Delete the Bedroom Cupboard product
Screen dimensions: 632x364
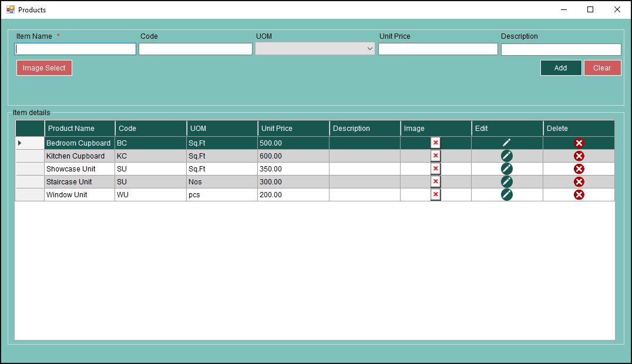(x=579, y=143)
